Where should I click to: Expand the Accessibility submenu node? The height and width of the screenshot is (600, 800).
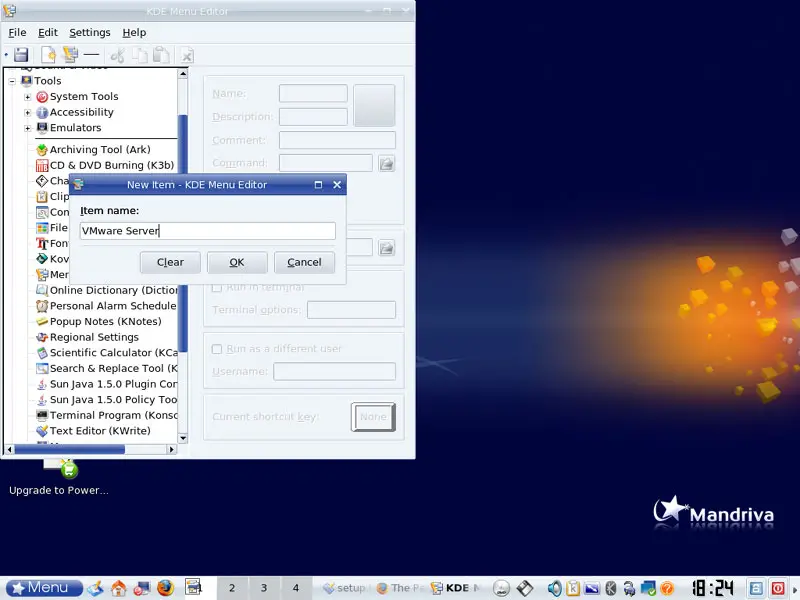pos(28,113)
